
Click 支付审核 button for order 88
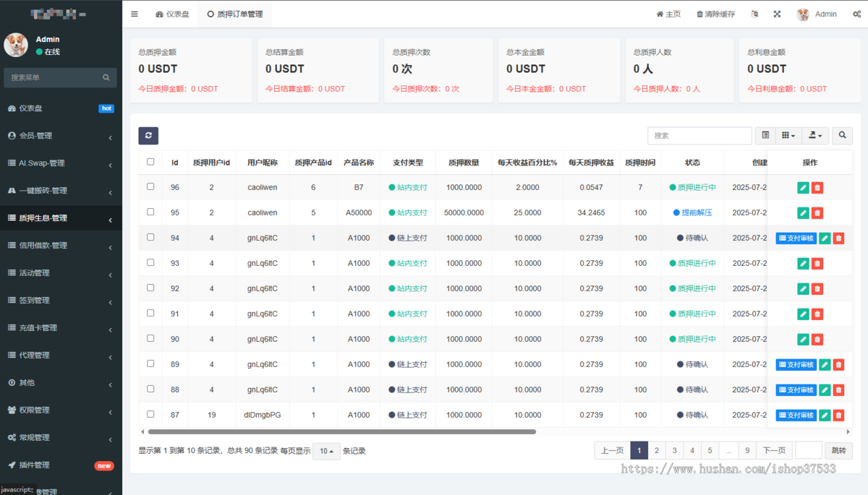click(x=796, y=390)
